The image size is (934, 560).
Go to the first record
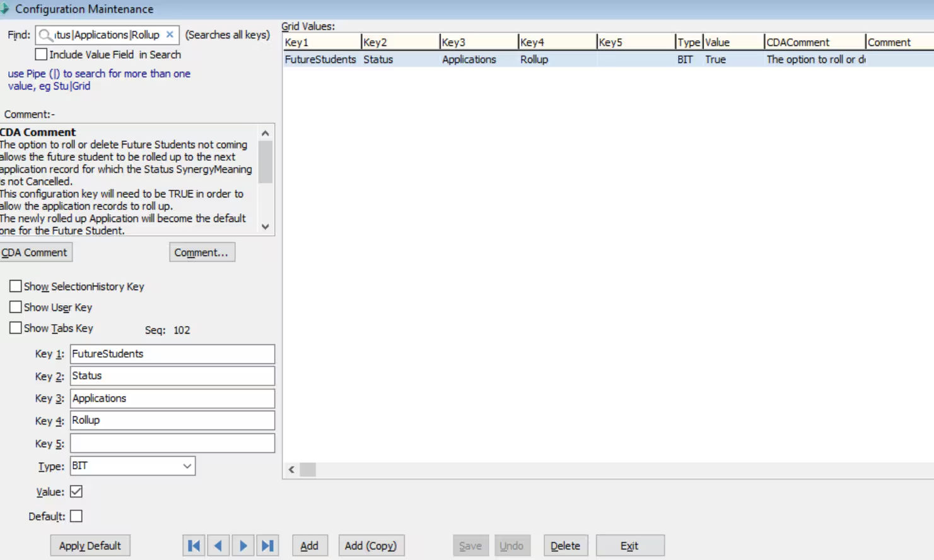pos(194,545)
